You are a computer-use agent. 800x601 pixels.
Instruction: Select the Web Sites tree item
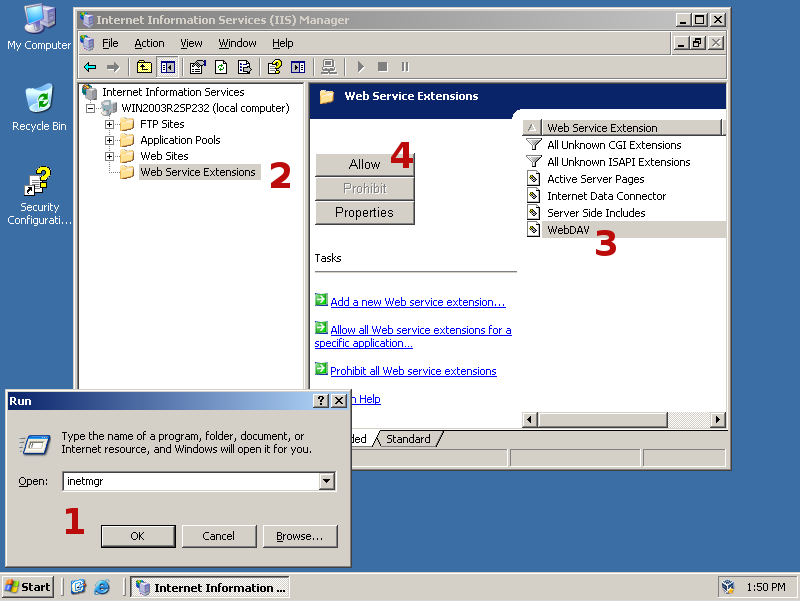tap(164, 156)
